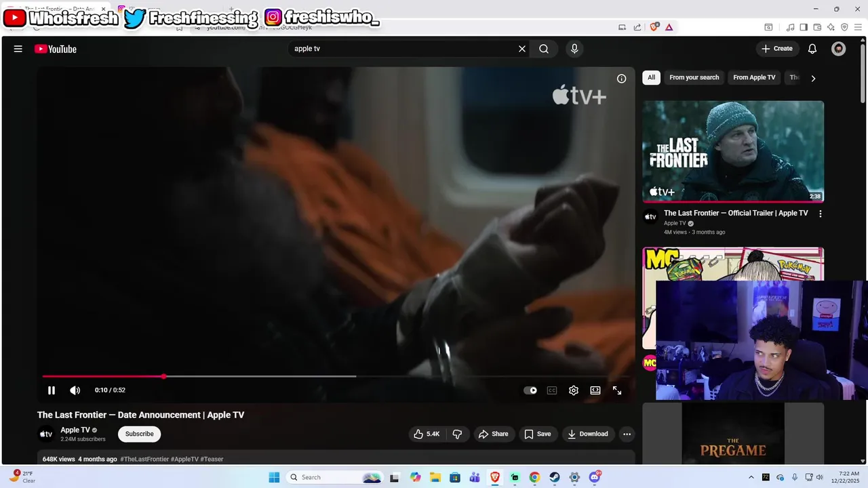Open more actions ellipsis below video
The image size is (868, 488).
627,434
